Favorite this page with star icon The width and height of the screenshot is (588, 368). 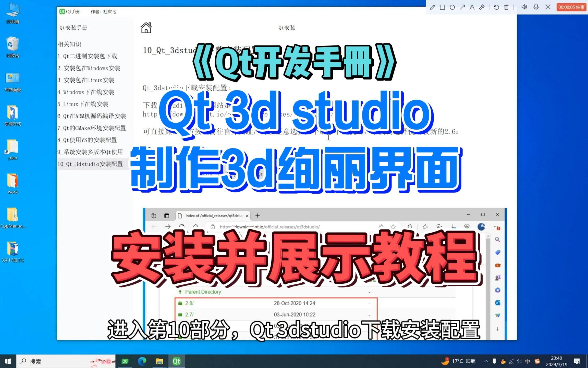coord(393,226)
